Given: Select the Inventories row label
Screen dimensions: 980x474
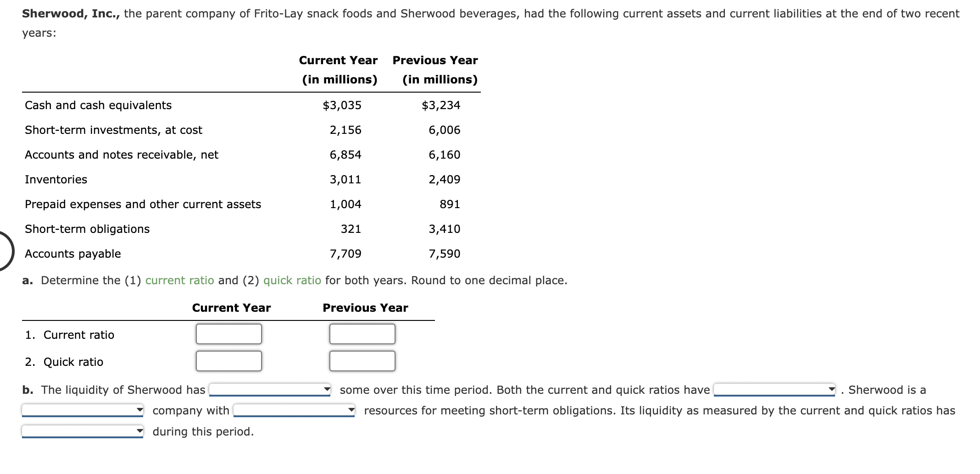Looking at the screenshot, I should point(56,179).
